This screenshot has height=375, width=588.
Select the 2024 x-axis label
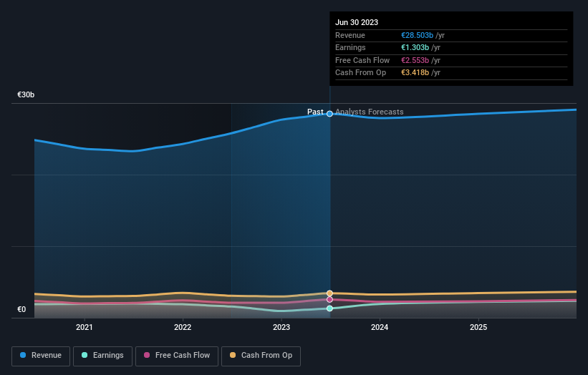click(380, 327)
